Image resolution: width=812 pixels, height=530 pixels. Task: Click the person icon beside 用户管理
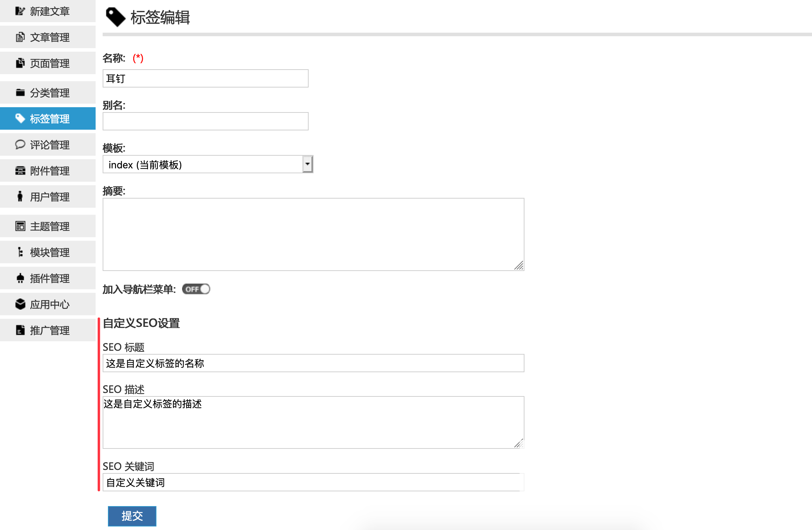coord(20,197)
